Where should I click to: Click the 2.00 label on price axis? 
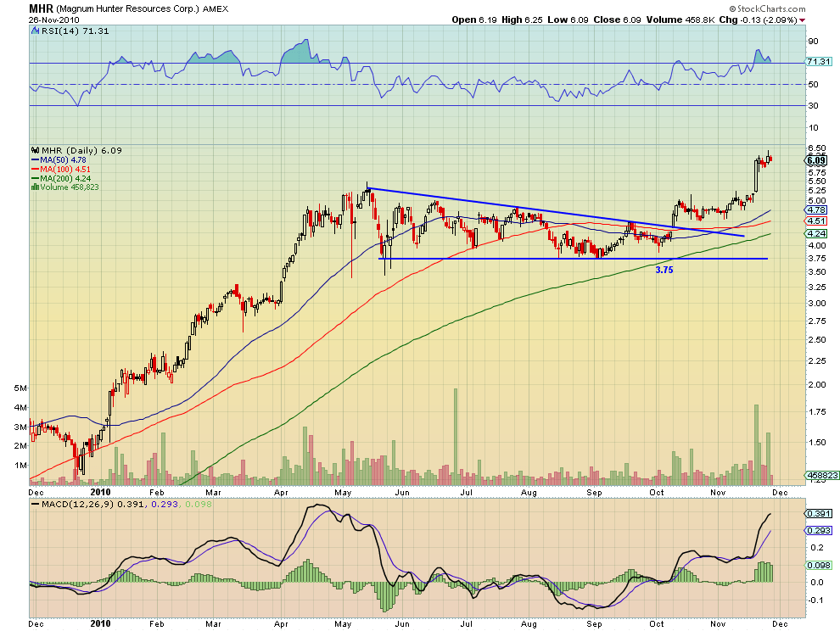coord(816,384)
